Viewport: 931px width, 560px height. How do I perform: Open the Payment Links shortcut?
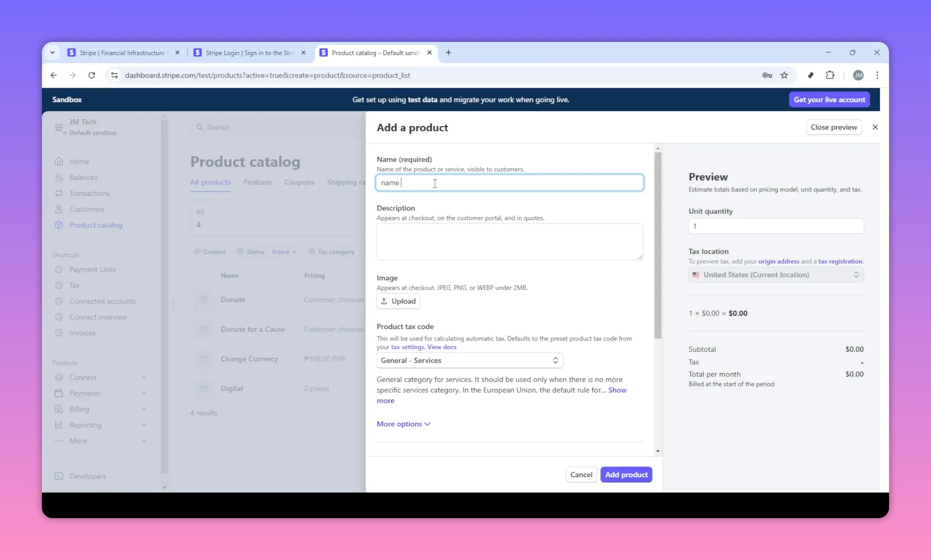[x=93, y=269]
